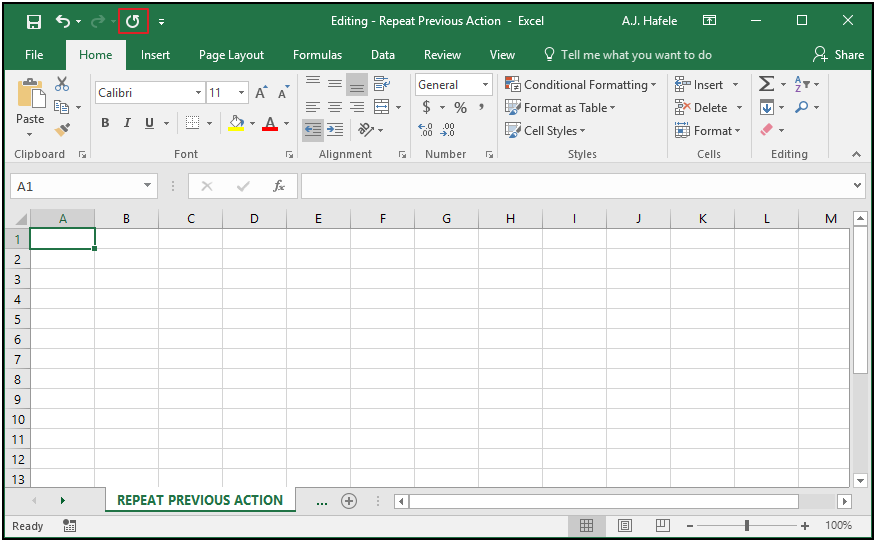The image size is (876, 542).
Task: Open the Underline style dropdown
Action: 166,123
